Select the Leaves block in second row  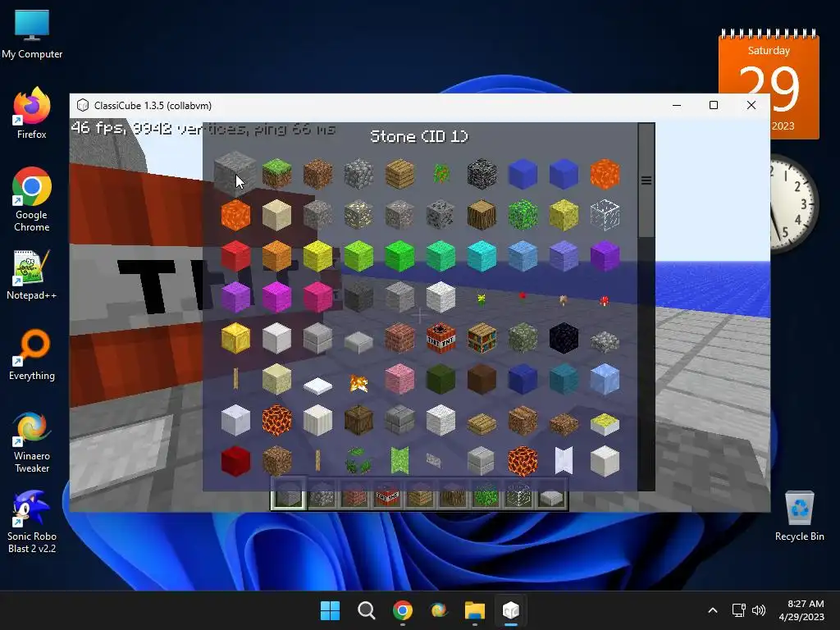tap(523, 215)
